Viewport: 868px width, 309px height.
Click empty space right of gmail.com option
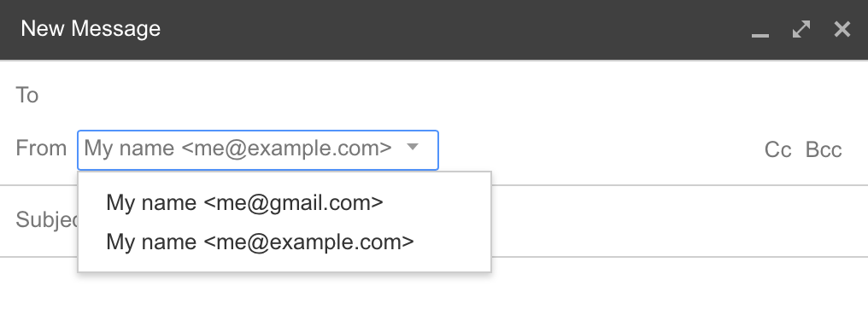pos(437,203)
